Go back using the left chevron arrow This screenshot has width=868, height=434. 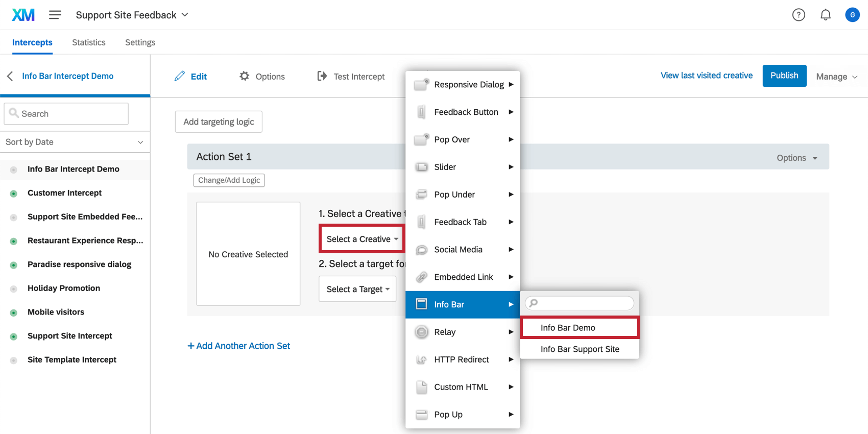(10, 76)
